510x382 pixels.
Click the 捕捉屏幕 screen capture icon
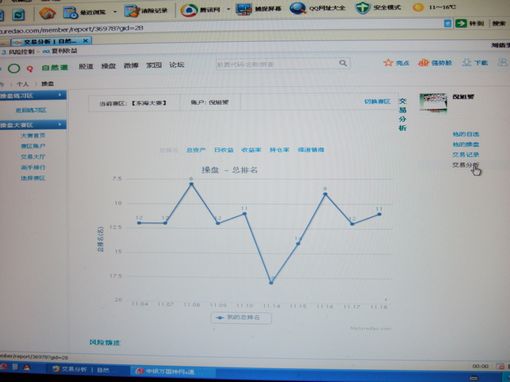pyautogui.click(x=243, y=9)
